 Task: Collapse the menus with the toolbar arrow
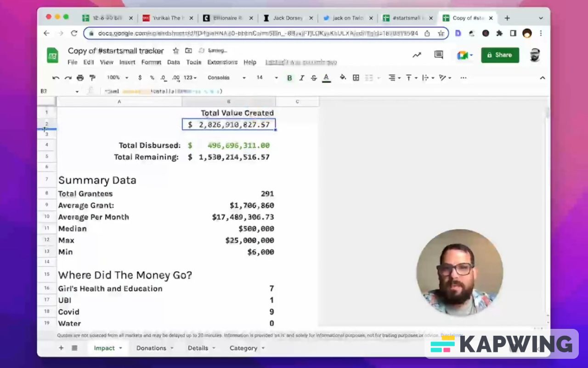(543, 78)
